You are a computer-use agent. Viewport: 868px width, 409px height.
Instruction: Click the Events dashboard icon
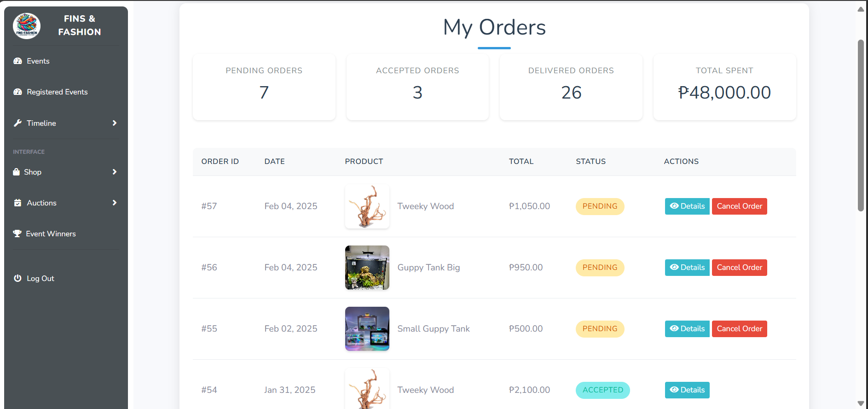pyautogui.click(x=17, y=61)
